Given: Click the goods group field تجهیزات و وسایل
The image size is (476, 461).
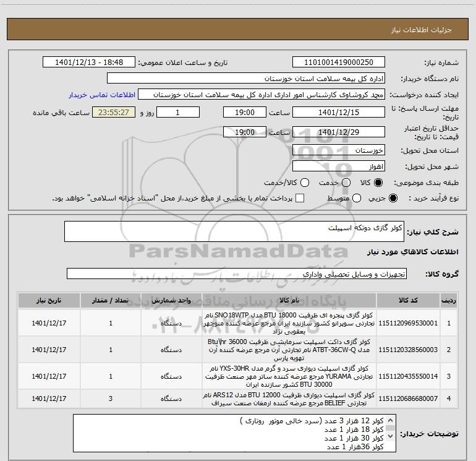Looking at the screenshot, I should pos(237,274).
